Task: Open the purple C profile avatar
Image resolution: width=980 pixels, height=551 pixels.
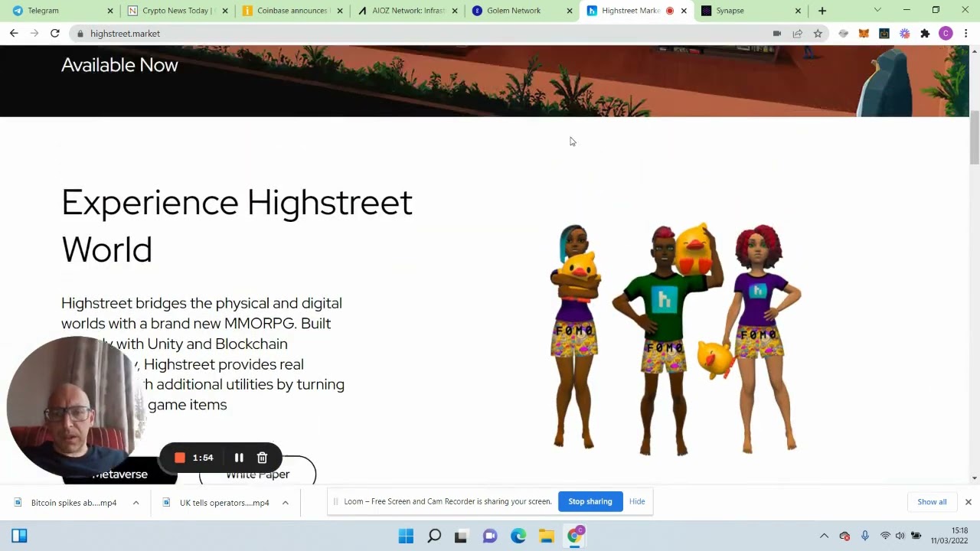Action: click(946, 34)
